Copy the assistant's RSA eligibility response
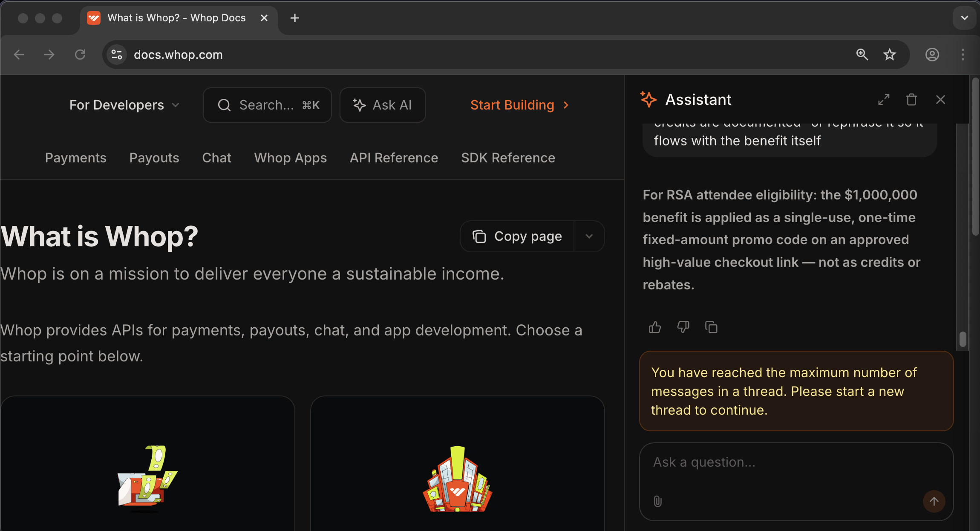 (711, 327)
